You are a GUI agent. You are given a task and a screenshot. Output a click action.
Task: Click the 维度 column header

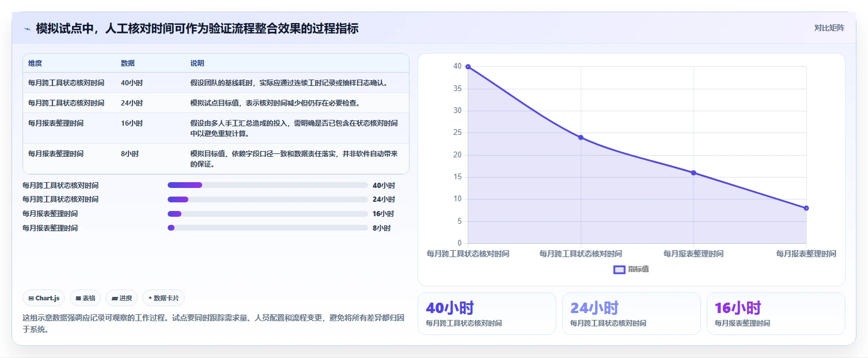pos(35,63)
